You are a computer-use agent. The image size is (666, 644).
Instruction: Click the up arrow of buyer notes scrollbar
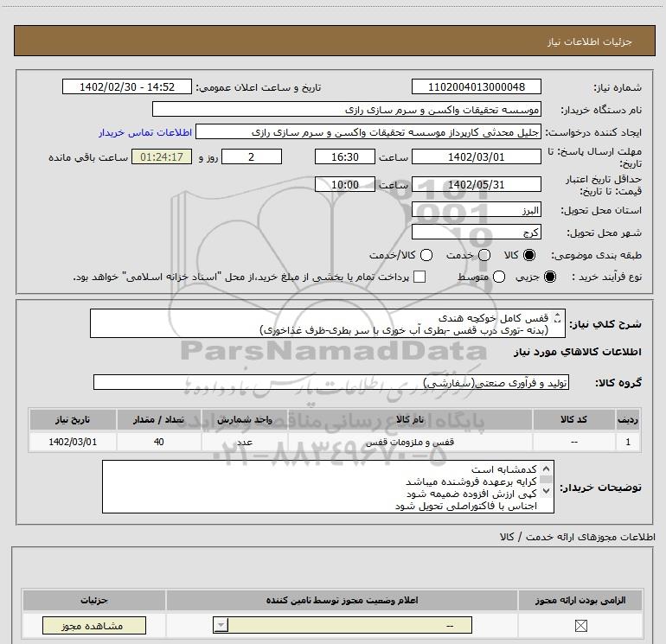click(547, 469)
